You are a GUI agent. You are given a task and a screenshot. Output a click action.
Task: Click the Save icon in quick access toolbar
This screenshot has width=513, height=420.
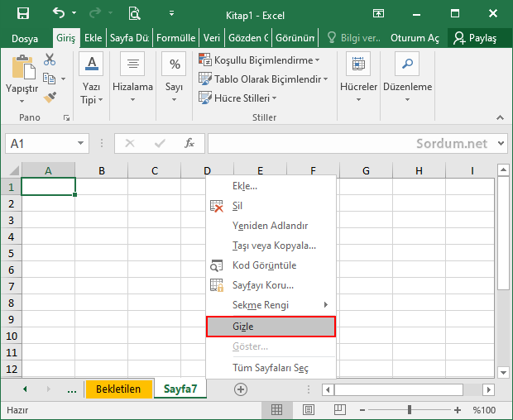point(23,13)
